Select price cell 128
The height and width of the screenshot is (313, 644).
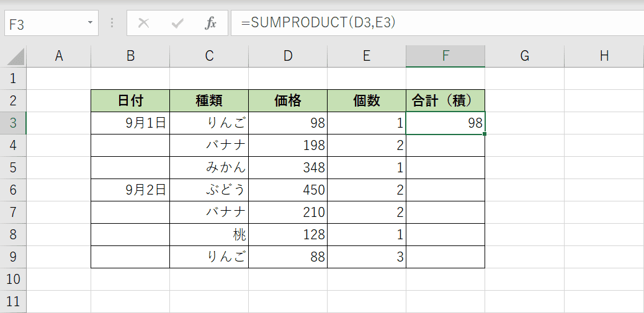tap(288, 235)
